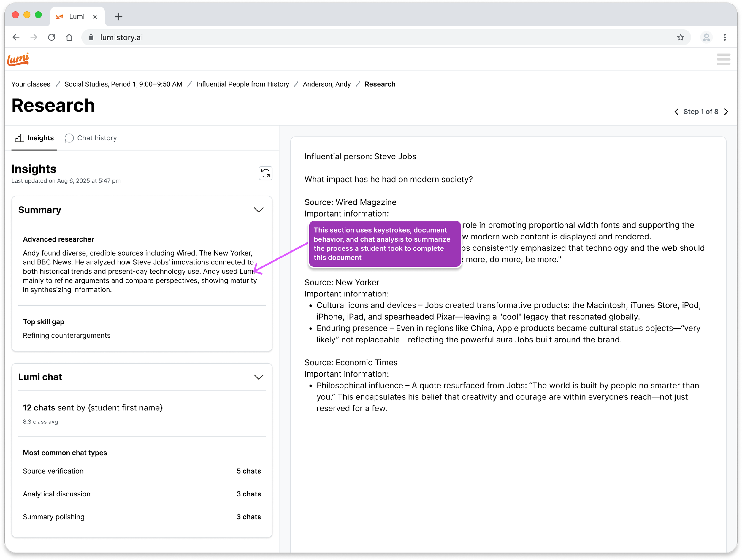Select the Insights tab
The height and width of the screenshot is (560, 742).
point(34,138)
